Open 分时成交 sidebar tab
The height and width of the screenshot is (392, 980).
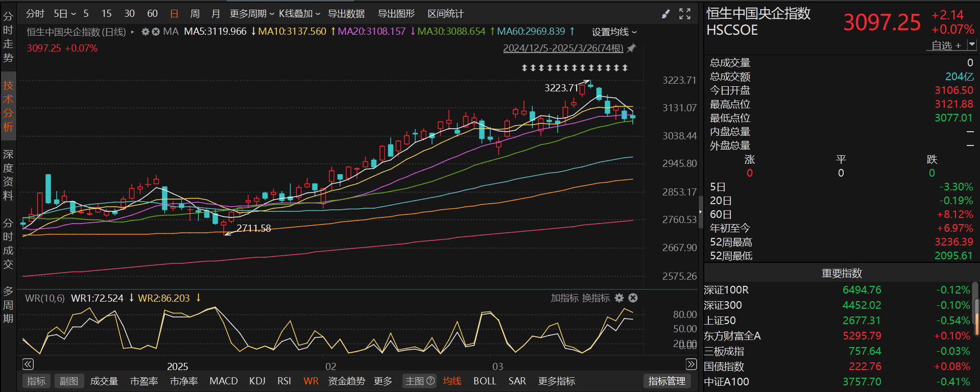[8, 243]
